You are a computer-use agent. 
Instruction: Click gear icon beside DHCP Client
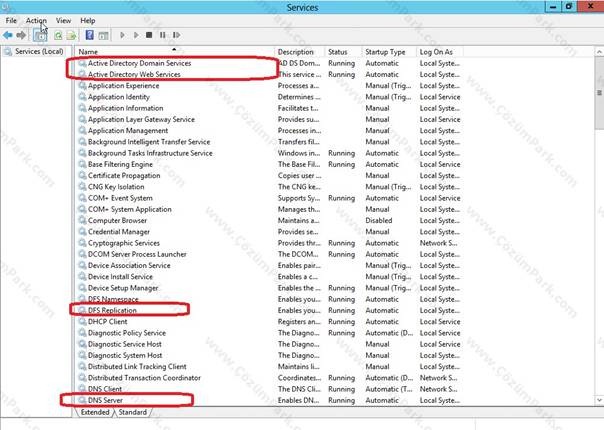[x=82, y=321]
